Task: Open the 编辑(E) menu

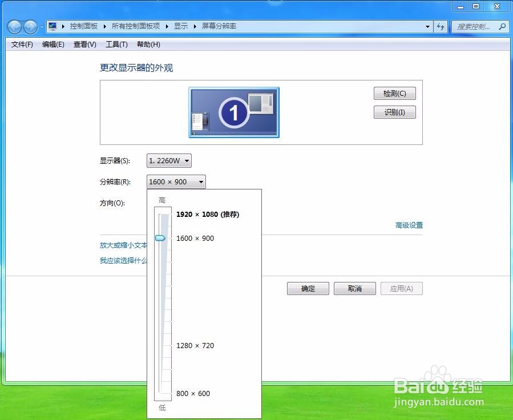Action: pyautogui.click(x=53, y=44)
